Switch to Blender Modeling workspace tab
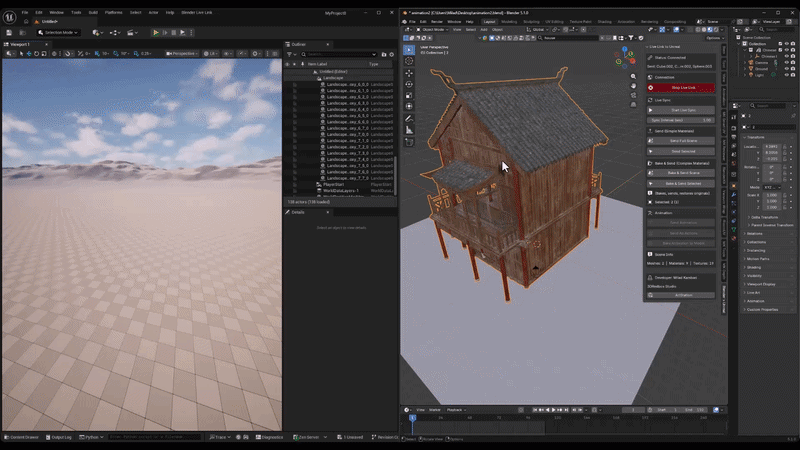The height and width of the screenshot is (450, 800). coord(509,22)
